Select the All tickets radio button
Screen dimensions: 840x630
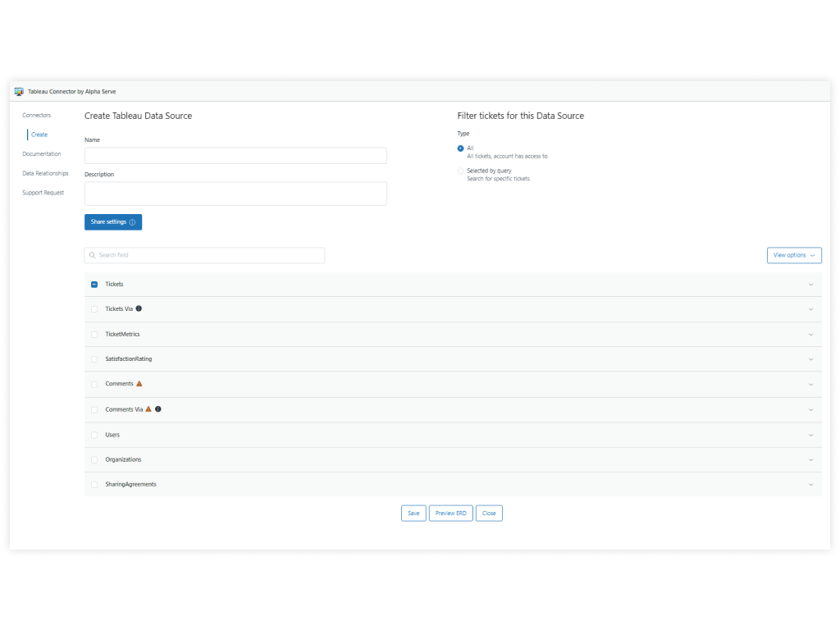tap(461, 148)
